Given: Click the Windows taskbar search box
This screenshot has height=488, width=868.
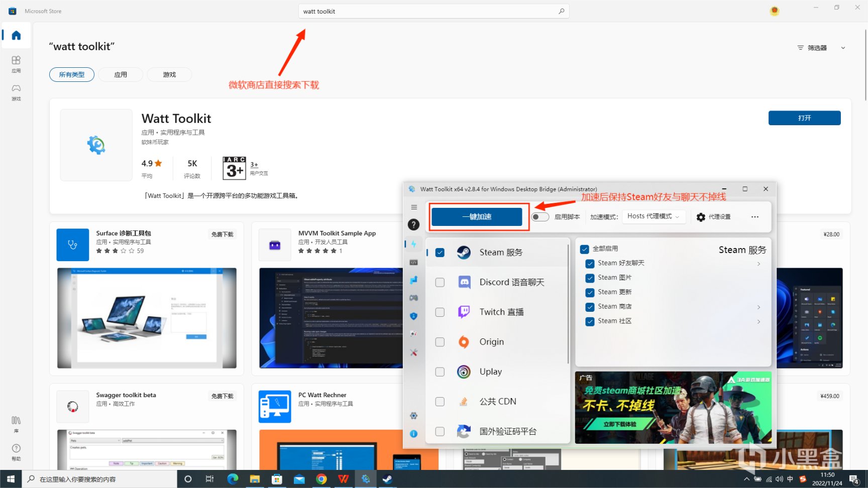Looking at the screenshot, I should coord(99,479).
